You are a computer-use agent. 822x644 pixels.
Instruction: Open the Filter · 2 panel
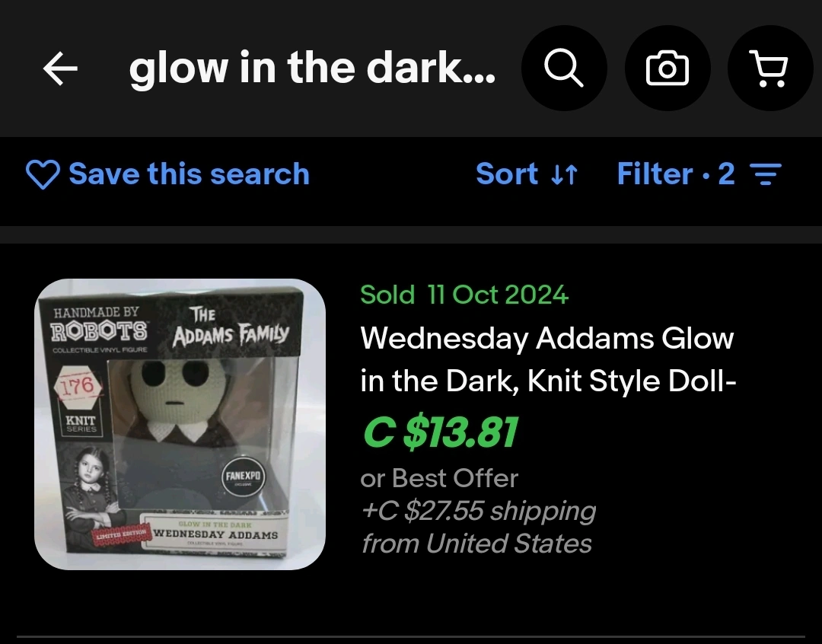699,174
